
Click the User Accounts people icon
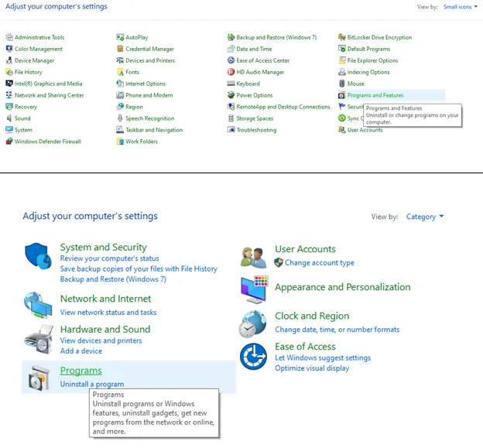[x=254, y=258]
